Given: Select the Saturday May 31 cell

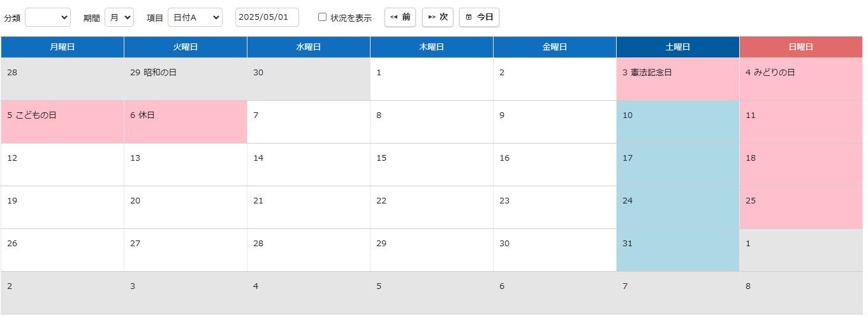Looking at the screenshot, I should point(678,250).
